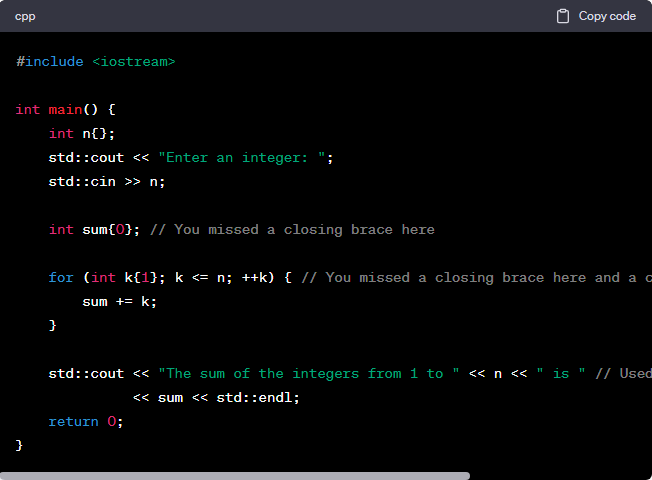This screenshot has width=652, height=480.
Task: Click the #include directive keyword
Action: tap(50, 61)
